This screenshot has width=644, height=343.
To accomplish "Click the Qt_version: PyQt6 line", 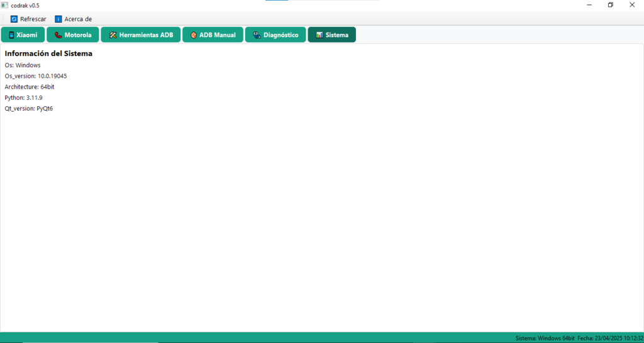I will [29, 108].
